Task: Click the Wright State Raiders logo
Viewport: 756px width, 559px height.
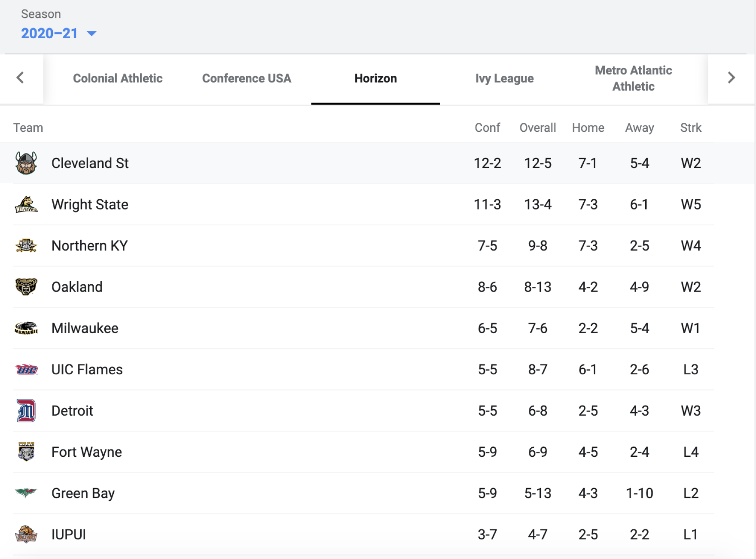Action: (x=26, y=204)
